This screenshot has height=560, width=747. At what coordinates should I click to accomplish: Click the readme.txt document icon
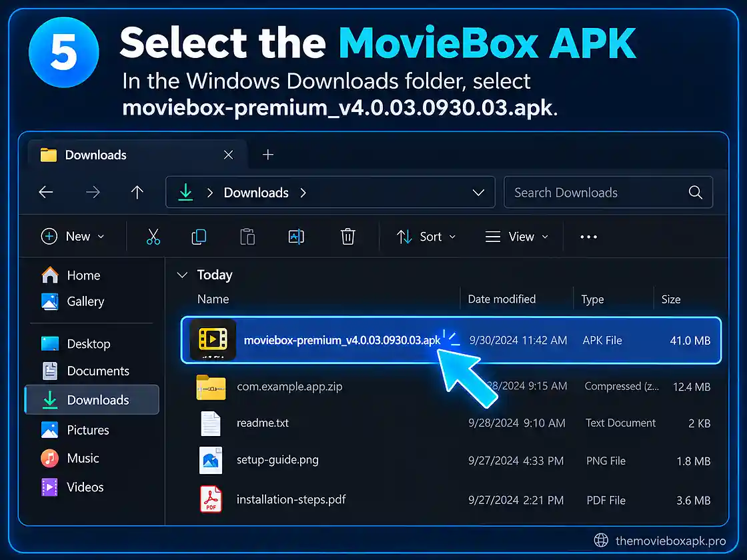pos(211,423)
